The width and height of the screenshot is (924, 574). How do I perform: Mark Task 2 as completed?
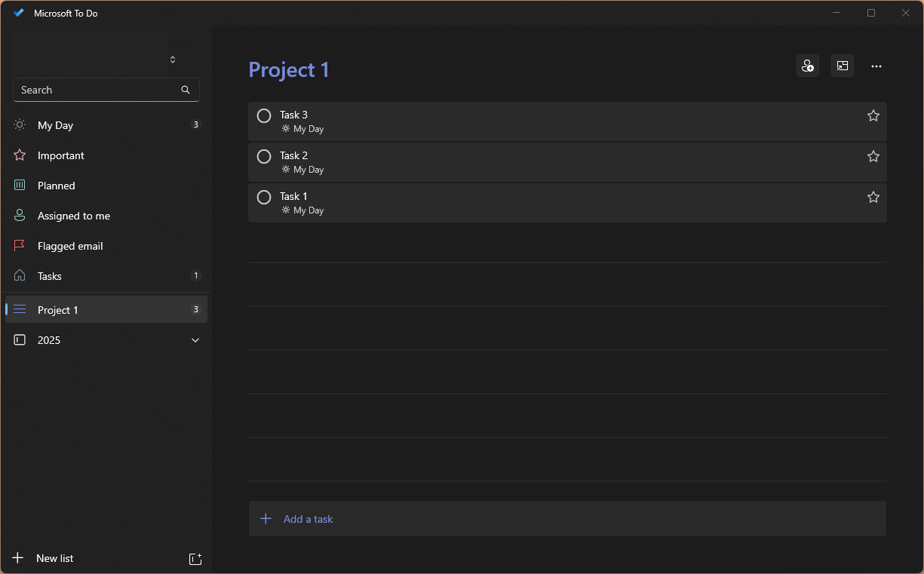tap(264, 156)
